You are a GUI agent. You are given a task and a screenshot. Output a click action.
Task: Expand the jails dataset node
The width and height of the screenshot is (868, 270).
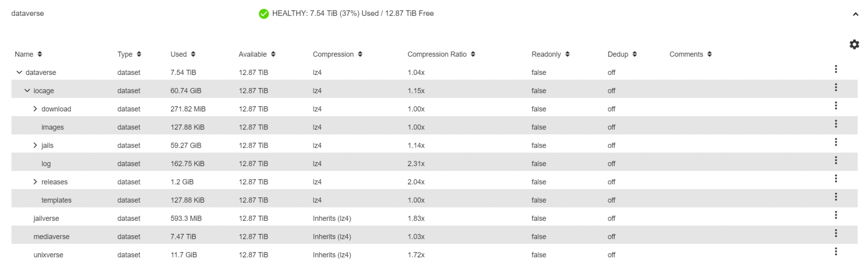point(35,145)
